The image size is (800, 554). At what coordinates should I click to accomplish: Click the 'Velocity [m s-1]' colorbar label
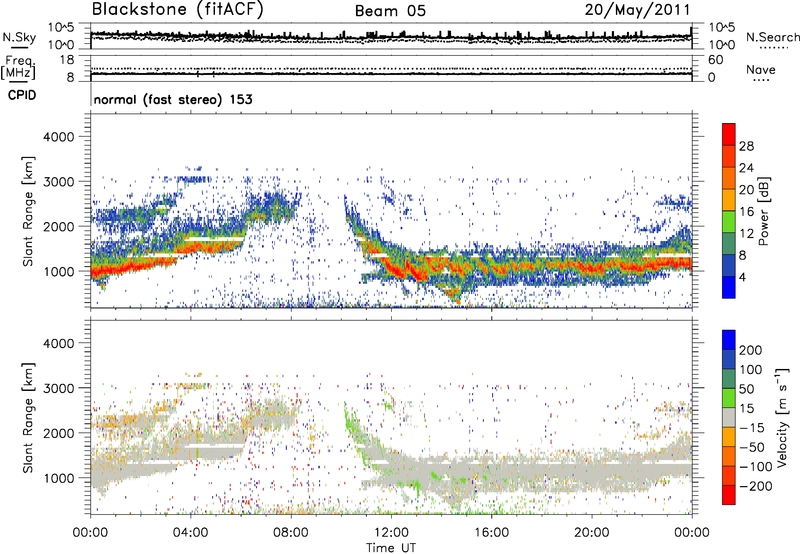click(782, 417)
